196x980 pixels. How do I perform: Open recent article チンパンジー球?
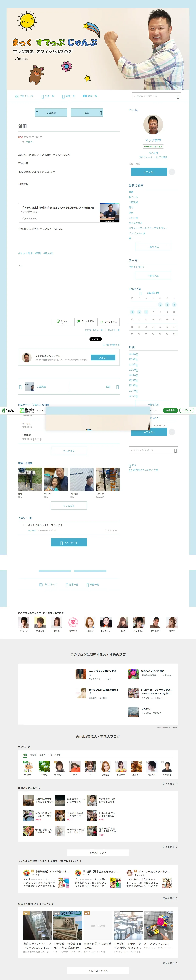pyautogui.click(x=137, y=233)
